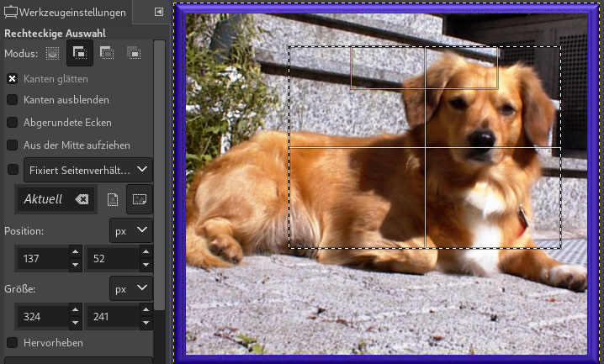604x364 pixels.
Task: Select the replace selection mode icon
Action: (53, 53)
